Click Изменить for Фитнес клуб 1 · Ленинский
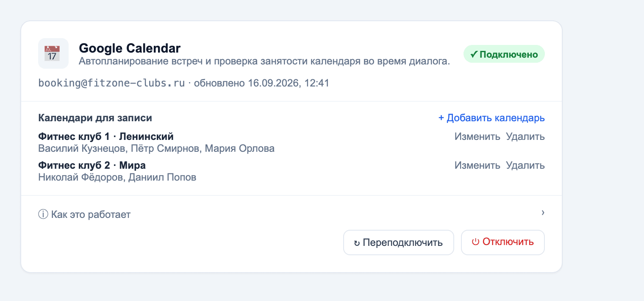 pyautogui.click(x=477, y=137)
